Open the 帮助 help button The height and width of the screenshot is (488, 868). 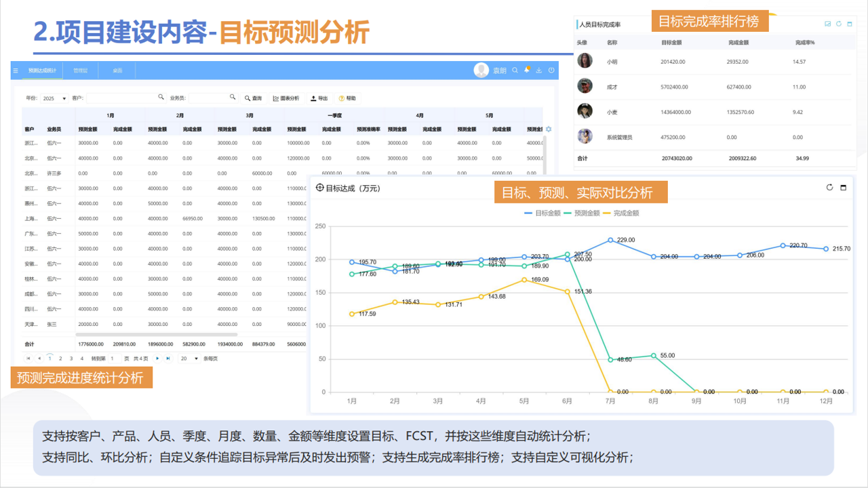point(349,98)
